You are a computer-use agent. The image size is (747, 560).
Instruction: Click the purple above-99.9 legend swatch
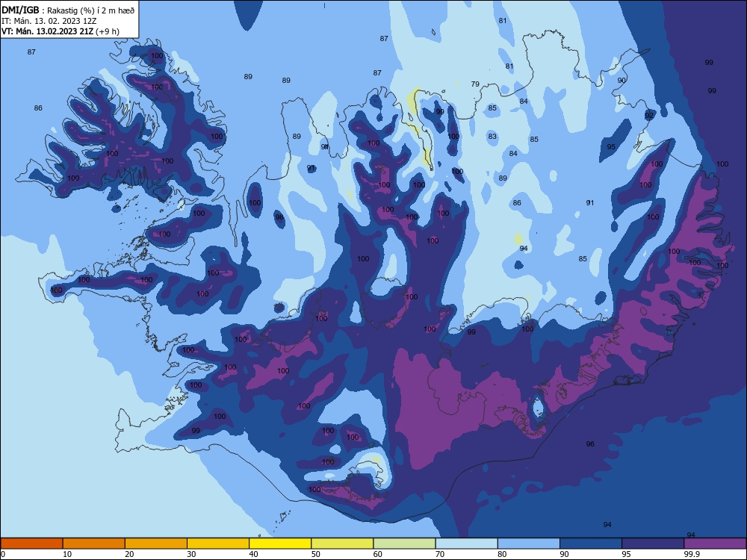pyautogui.click(x=715, y=544)
